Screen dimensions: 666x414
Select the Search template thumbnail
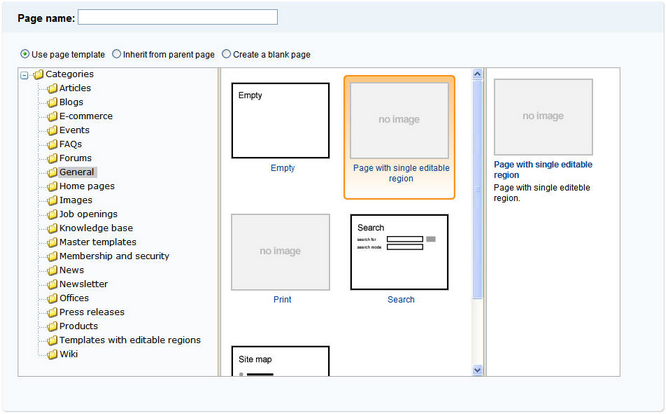click(399, 252)
